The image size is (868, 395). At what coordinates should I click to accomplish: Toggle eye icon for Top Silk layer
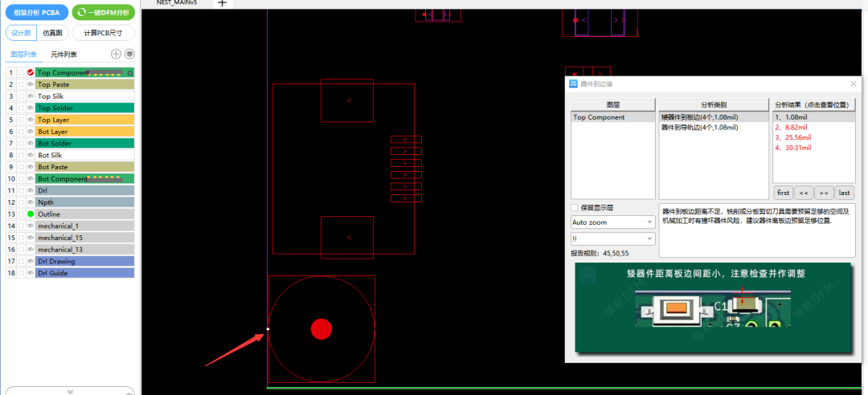point(31,96)
